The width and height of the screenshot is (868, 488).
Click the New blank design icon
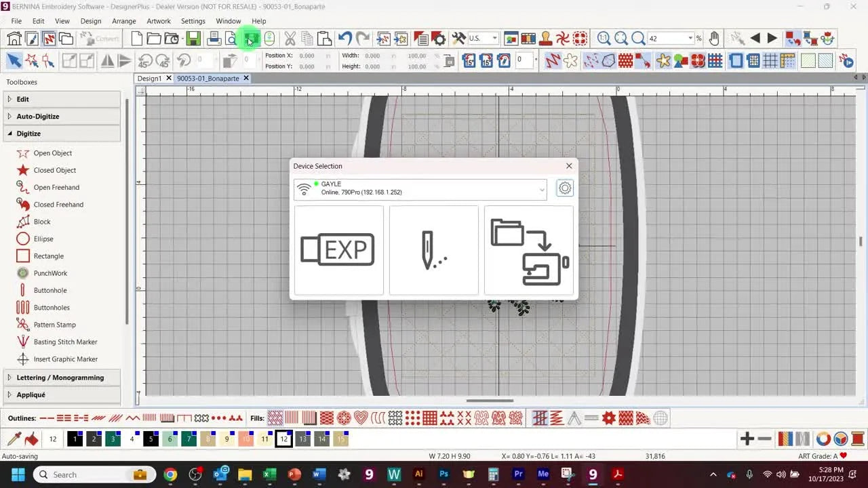point(136,39)
